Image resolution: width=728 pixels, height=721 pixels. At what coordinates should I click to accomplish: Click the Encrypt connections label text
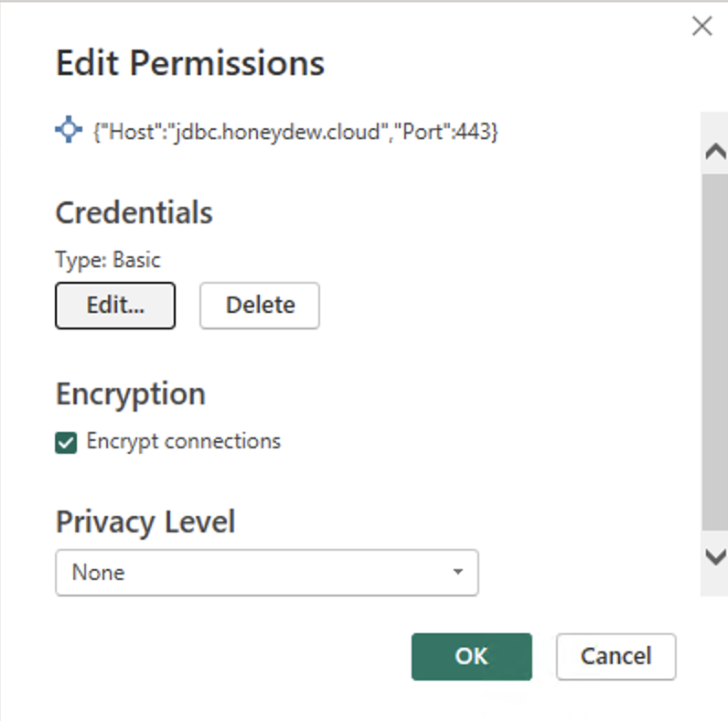pos(183,441)
